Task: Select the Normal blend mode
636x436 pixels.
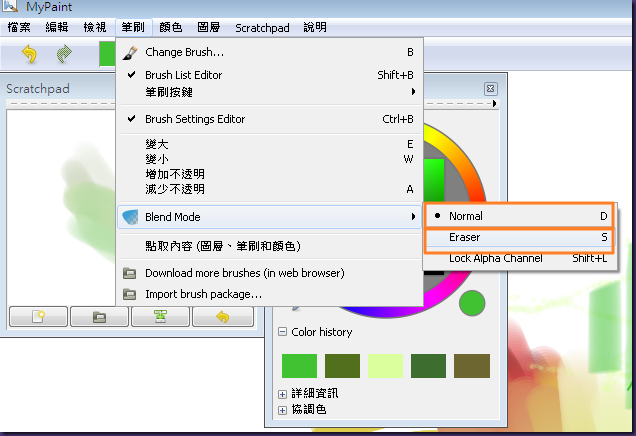Action: click(520, 216)
